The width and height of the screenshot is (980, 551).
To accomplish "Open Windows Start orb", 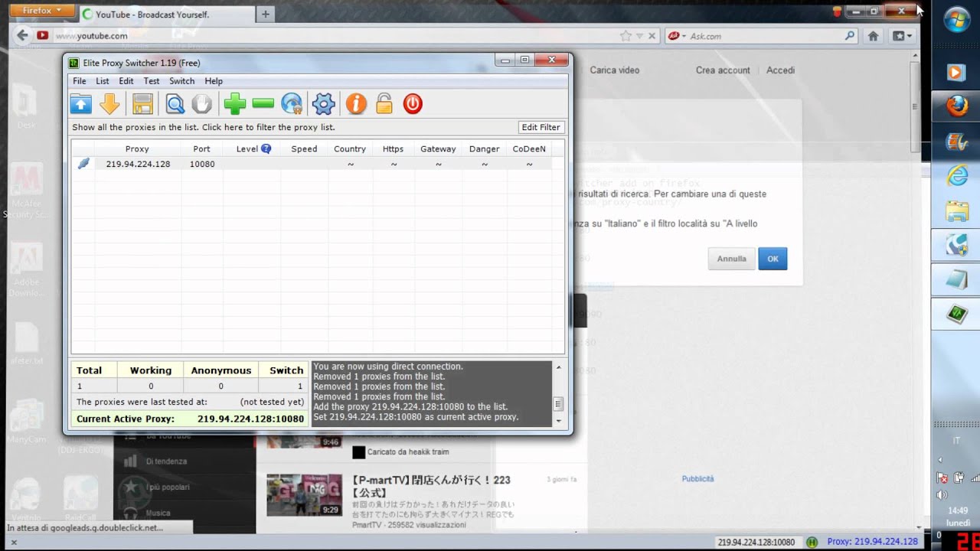I will click(957, 21).
